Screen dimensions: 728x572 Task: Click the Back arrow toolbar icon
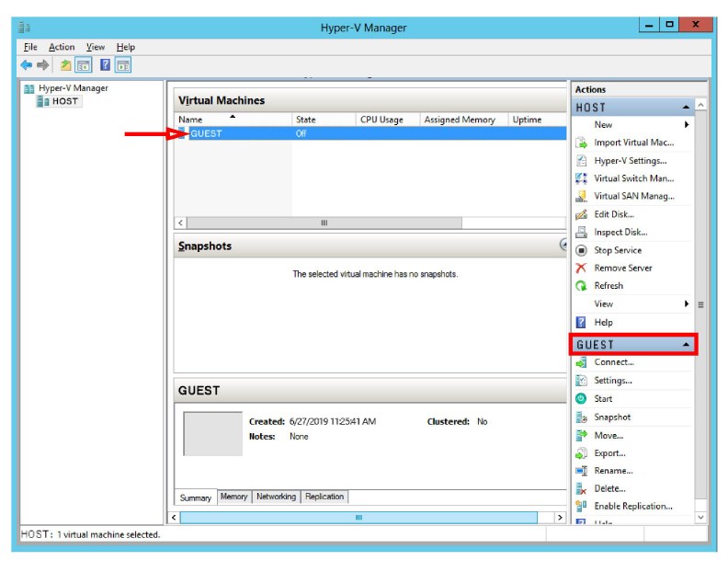coord(27,65)
